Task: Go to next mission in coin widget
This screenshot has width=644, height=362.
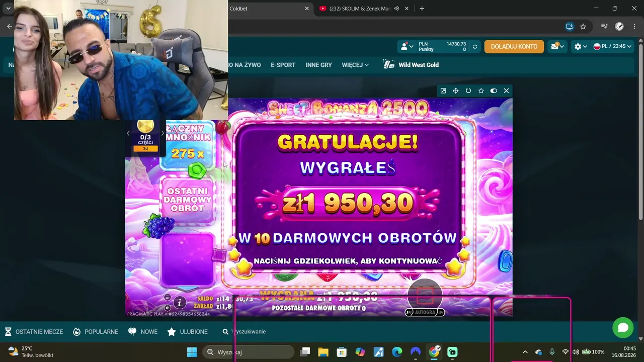Action: pyautogui.click(x=162, y=133)
